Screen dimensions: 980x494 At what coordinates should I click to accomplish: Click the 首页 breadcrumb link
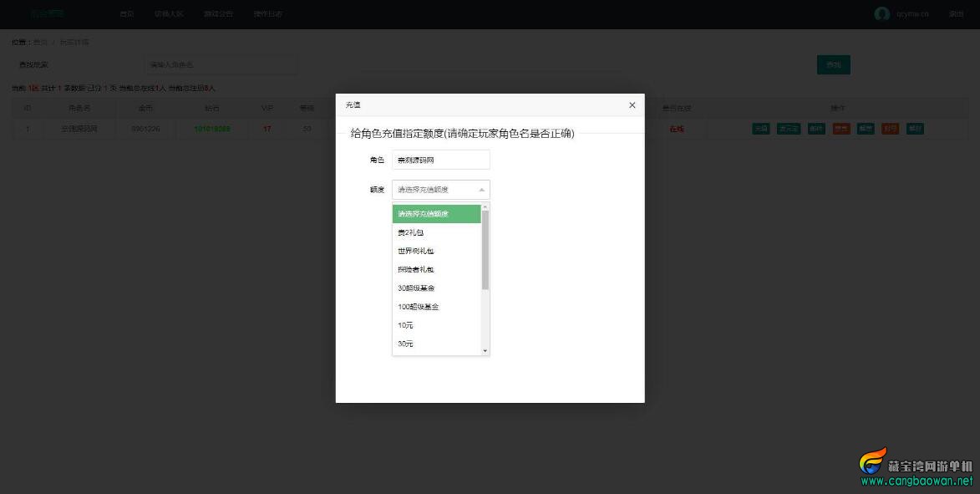(40, 43)
